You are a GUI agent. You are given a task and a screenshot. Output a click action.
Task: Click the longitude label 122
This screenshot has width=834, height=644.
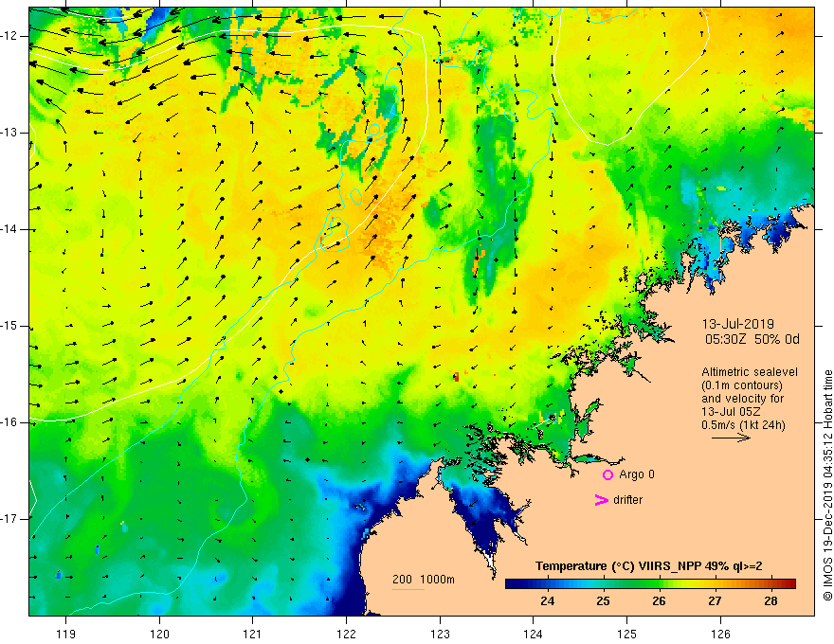click(346, 634)
